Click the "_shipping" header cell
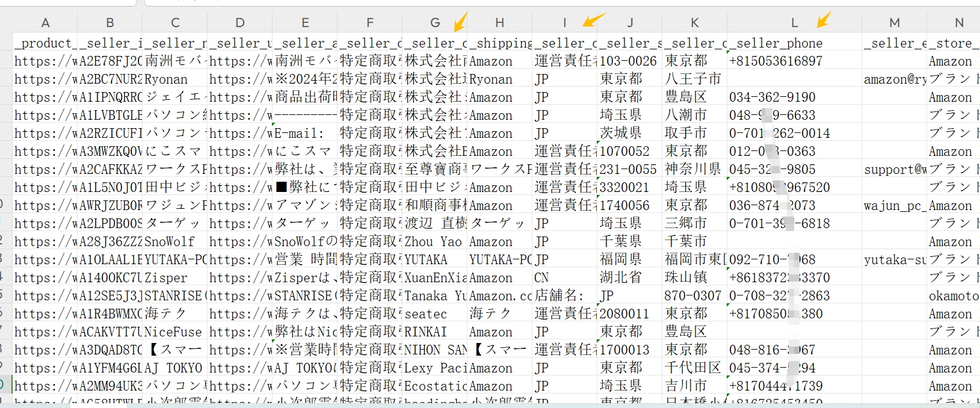Screen dimensions: 980x408 coord(500,43)
